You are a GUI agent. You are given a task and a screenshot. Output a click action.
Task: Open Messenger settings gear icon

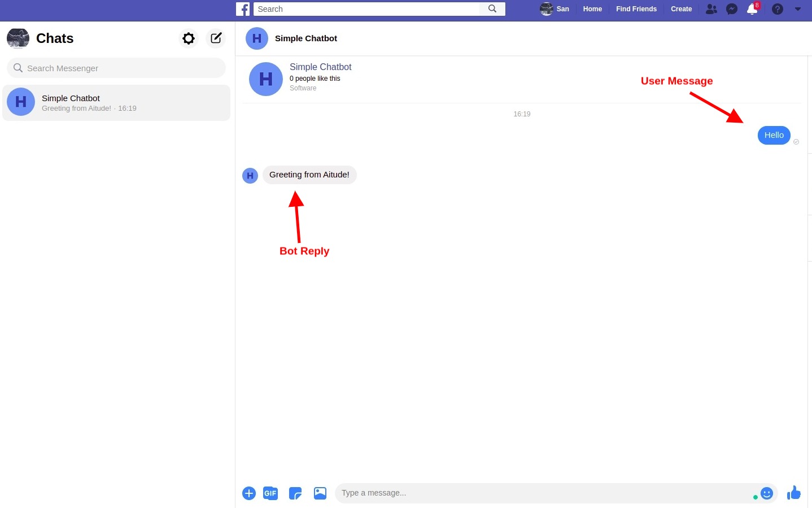[189, 38]
